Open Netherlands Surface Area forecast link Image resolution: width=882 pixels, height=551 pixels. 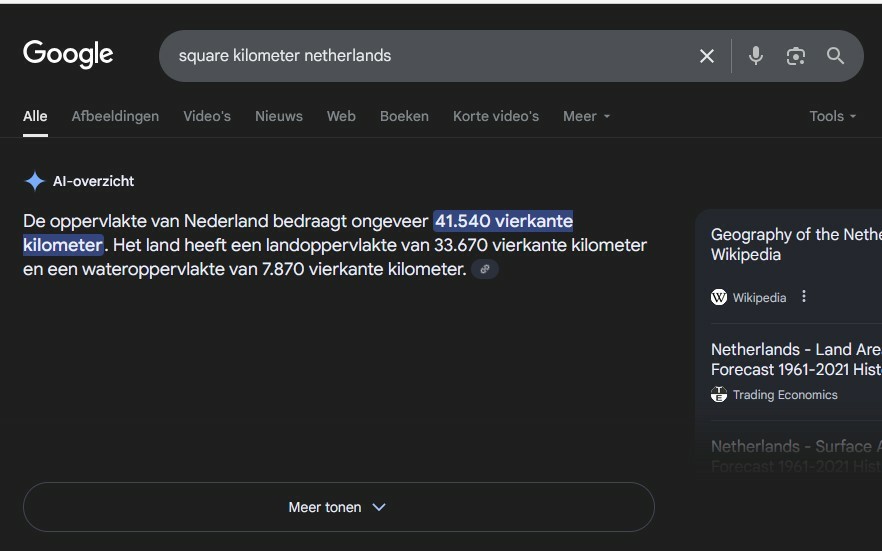795,456
